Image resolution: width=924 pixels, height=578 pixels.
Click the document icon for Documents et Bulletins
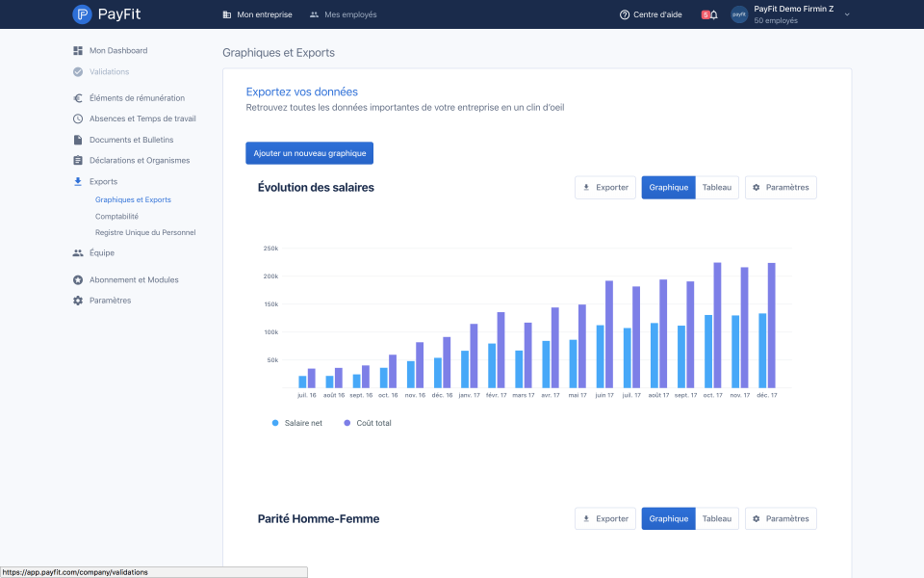(x=78, y=140)
